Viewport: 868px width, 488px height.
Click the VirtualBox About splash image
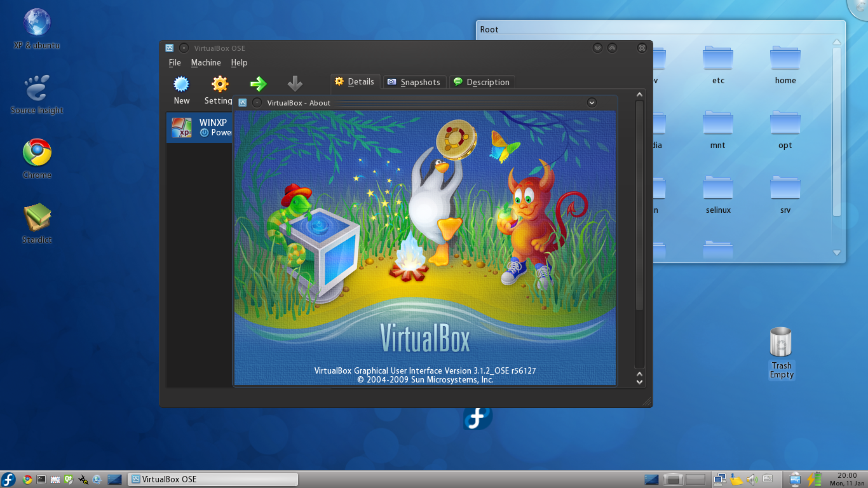[425, 248]
